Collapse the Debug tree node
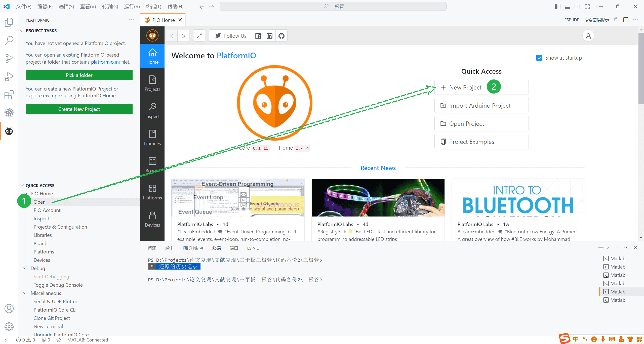Screen dimensions: 644x344 [25, 268]
